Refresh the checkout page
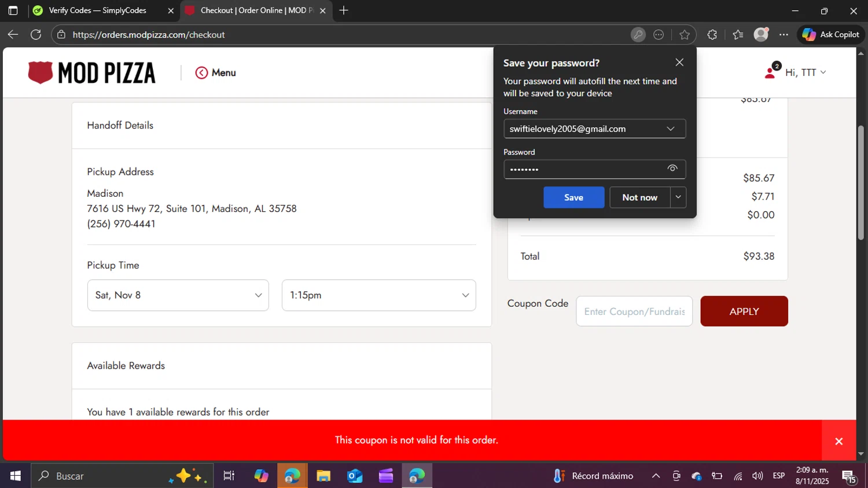This screenshot has width=868, height=488. [36, 35]
